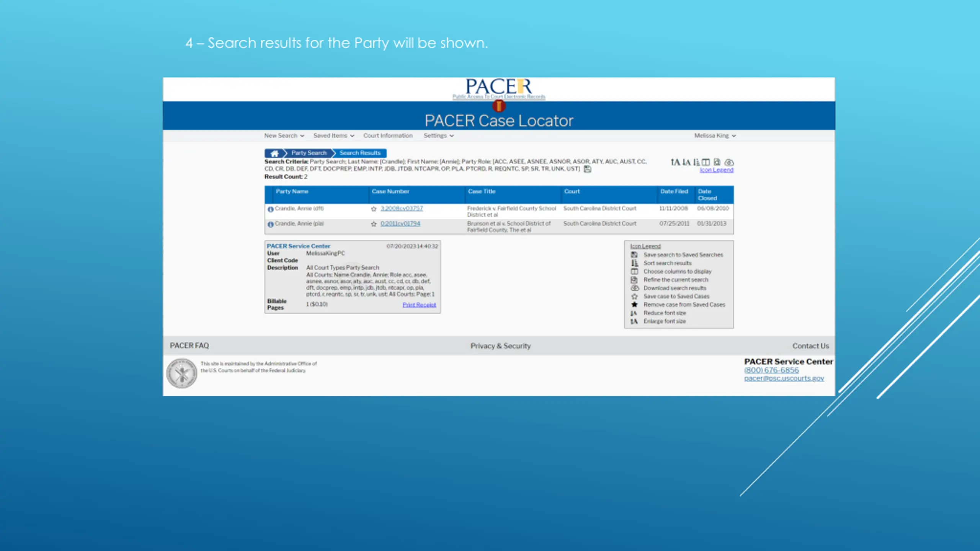Click the PACER logo at top
Image resolution: width=980 pixels, height=551 pixels.
tap(499, 89)
